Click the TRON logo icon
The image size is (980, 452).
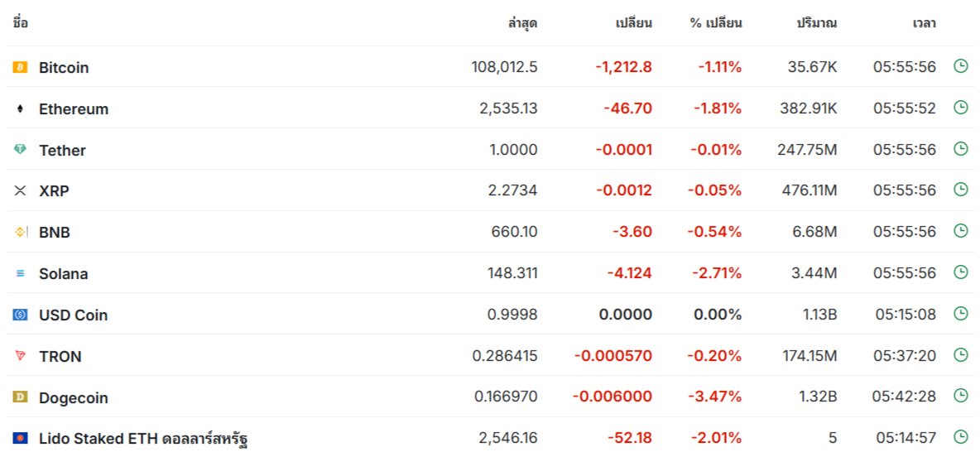tap(20, 356)
